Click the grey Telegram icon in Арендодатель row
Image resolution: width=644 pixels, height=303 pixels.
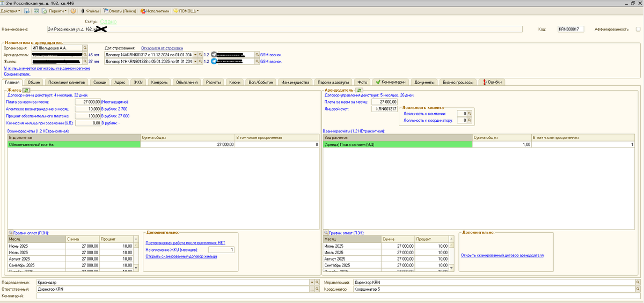(x=214, y=55)
